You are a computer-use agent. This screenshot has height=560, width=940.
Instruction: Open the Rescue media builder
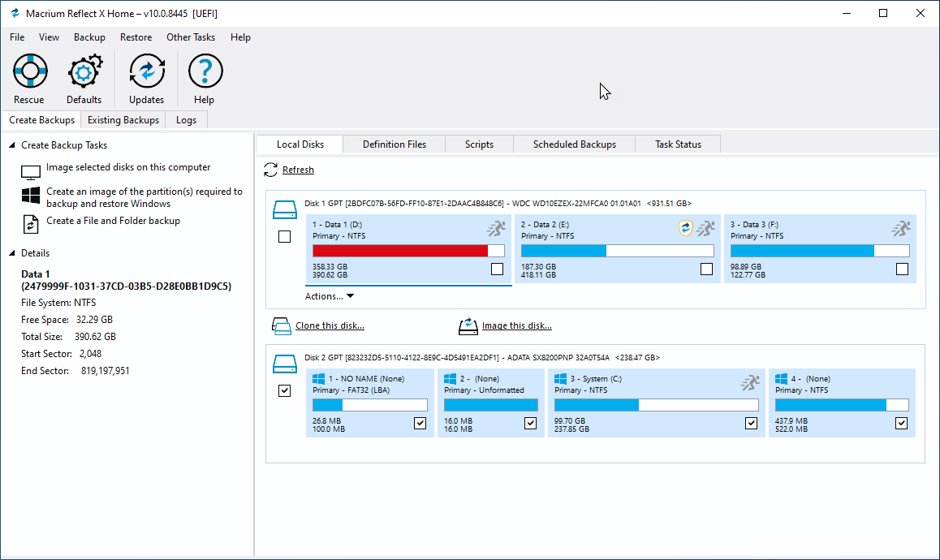(29, 79)
